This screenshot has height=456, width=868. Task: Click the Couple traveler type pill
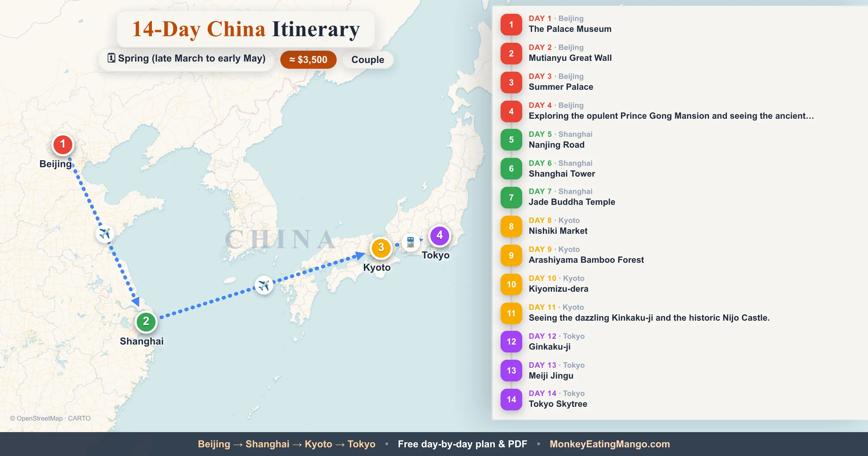point(368,60)
